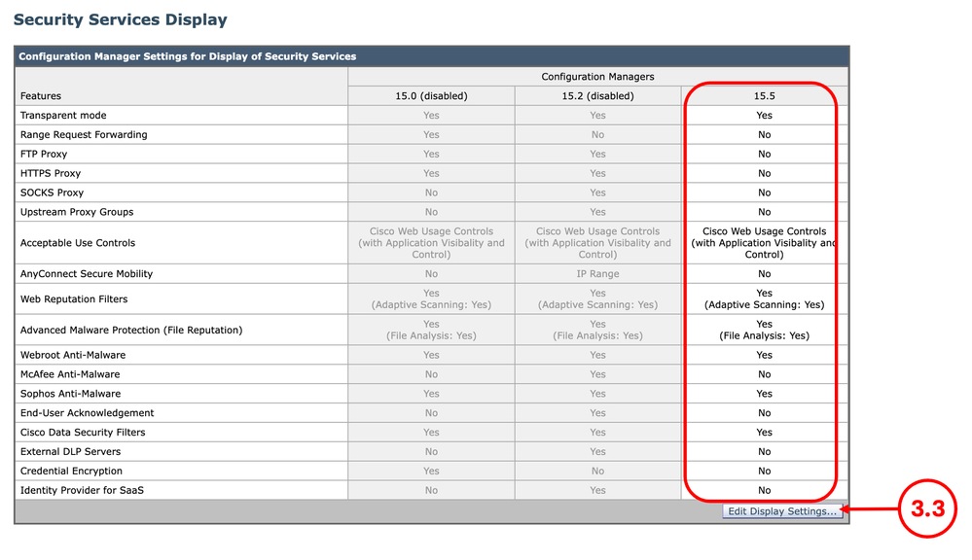Viewport: 972px width, 560px height.
Task: Click the Features column header
Action: coord(40,96)
